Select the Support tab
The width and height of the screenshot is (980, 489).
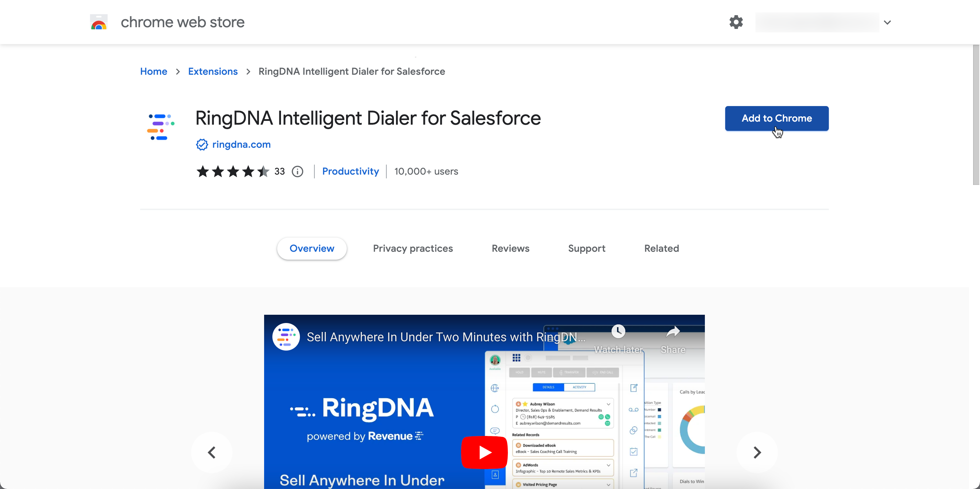pyautogui.click(x=586, y=249)
